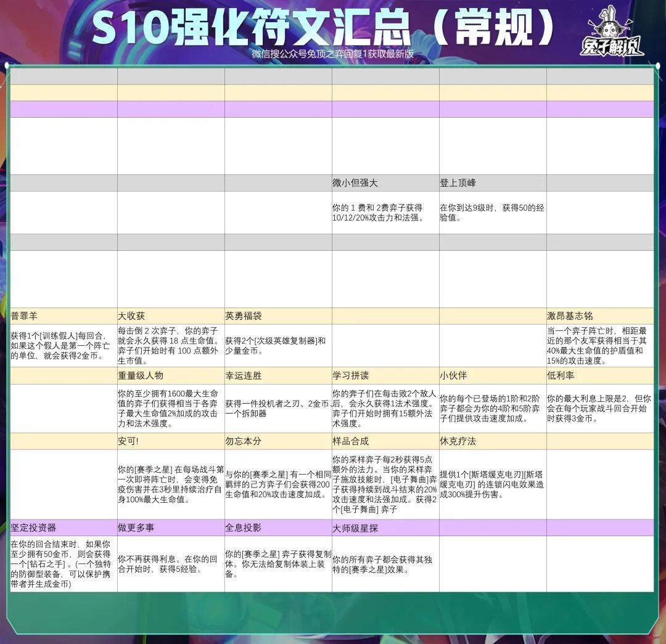Click the purple 坚定投资器 cell

(x=64, y=528)
